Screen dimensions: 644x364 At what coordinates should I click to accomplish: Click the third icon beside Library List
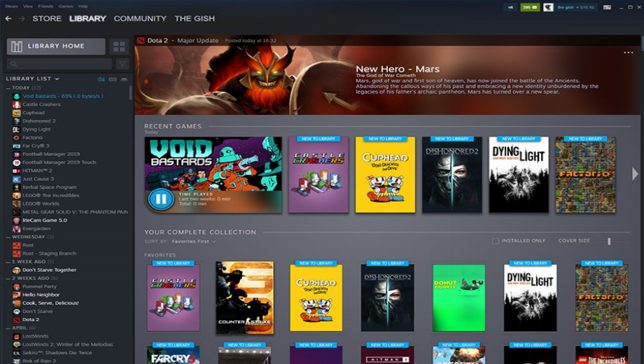click(x=124, y=79)
